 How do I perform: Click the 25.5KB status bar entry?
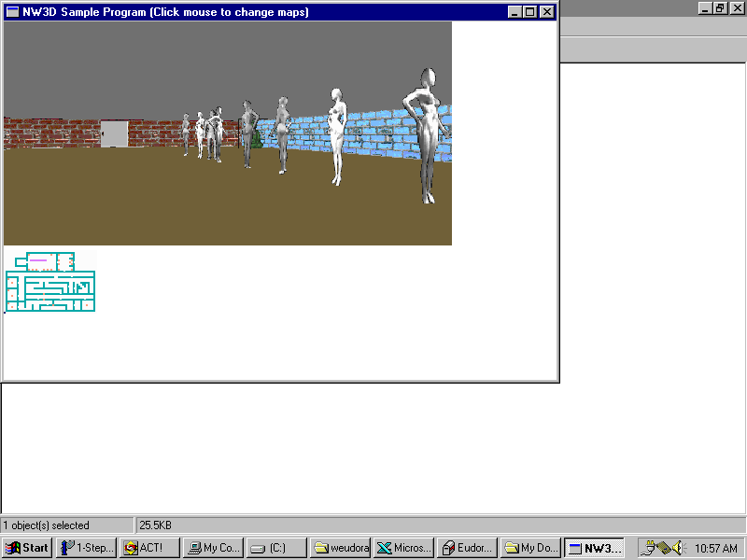coord(155,525)
